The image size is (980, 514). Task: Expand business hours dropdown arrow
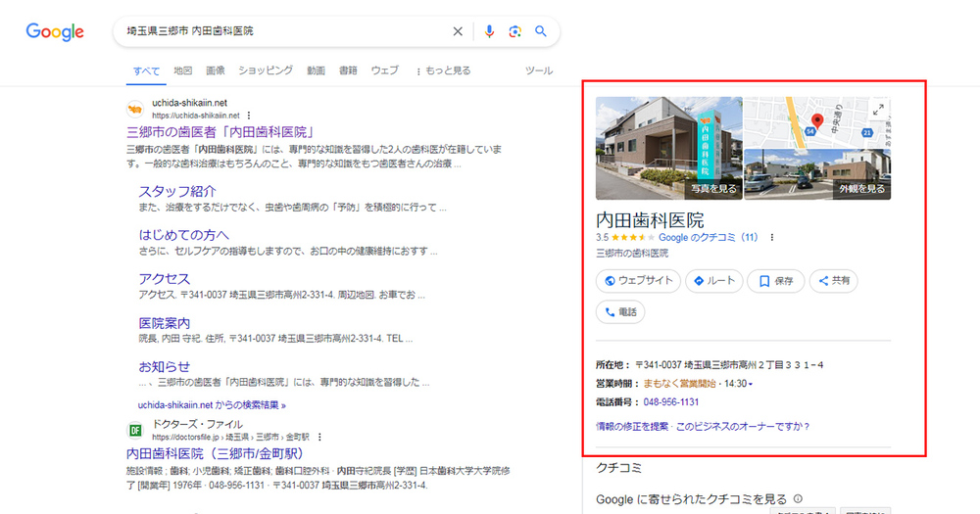(x=751, y=384)
